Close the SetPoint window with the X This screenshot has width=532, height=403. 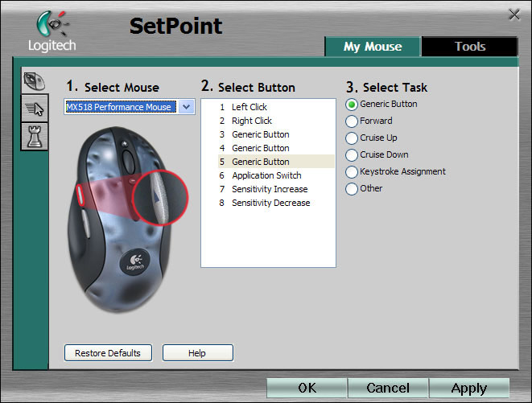pyautogui.click(x=514, y=14)
